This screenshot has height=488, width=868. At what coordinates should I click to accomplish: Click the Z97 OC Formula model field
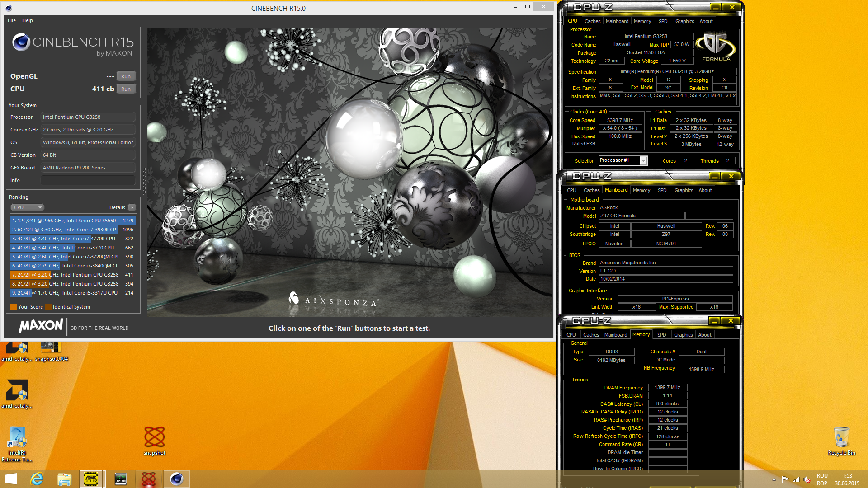[x=642, y=216]
